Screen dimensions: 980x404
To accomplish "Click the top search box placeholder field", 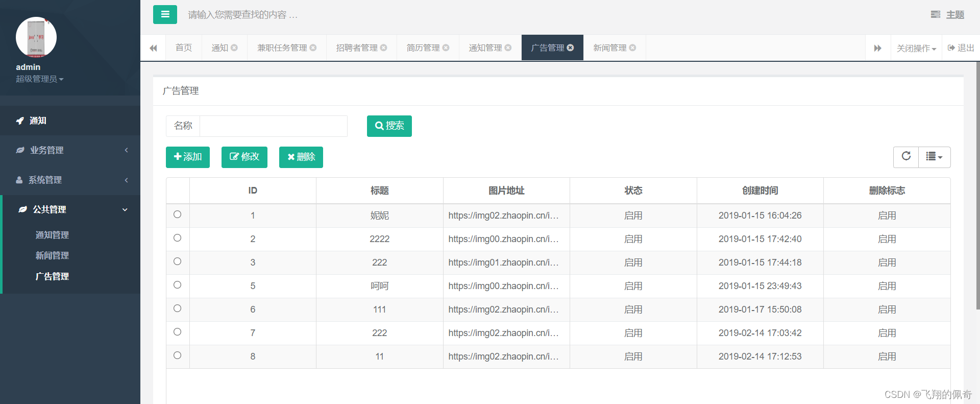I will pos(243,15).
